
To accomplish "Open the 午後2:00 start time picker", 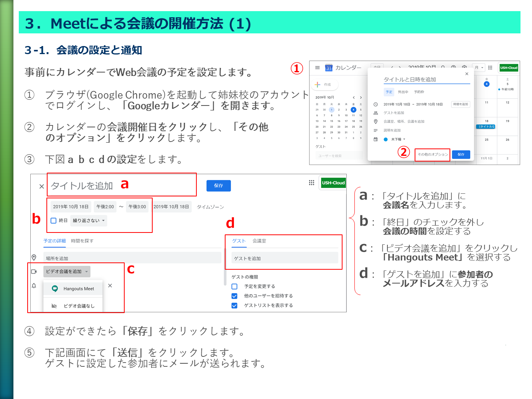I will [x=105, y=207].
